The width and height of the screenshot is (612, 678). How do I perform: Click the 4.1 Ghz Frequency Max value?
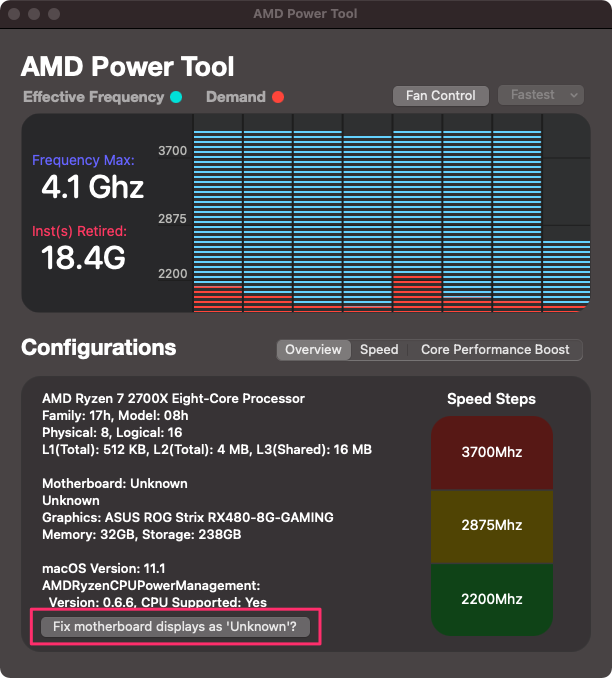(92, 187)
